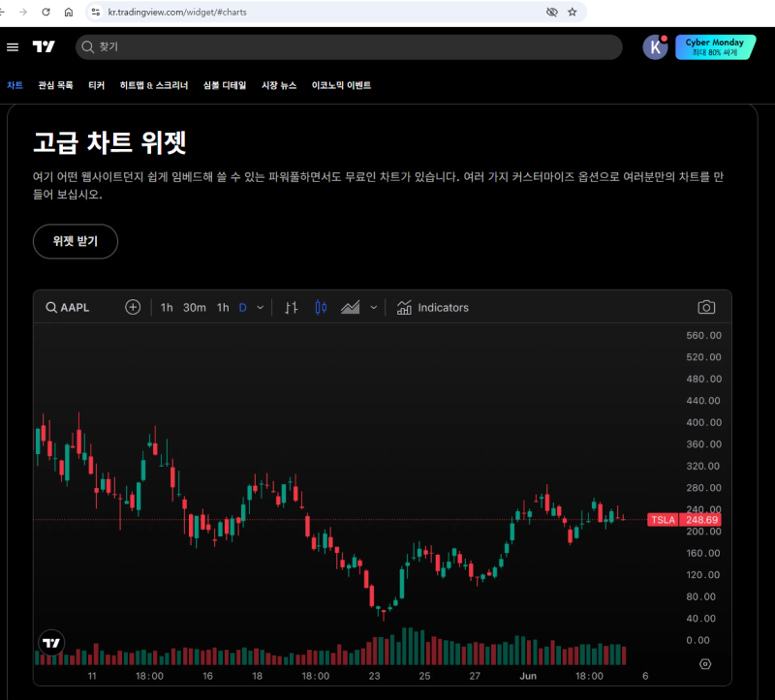
Task: Switch to 시장 뉴스 tab
Action: click(x=279, y=85)
